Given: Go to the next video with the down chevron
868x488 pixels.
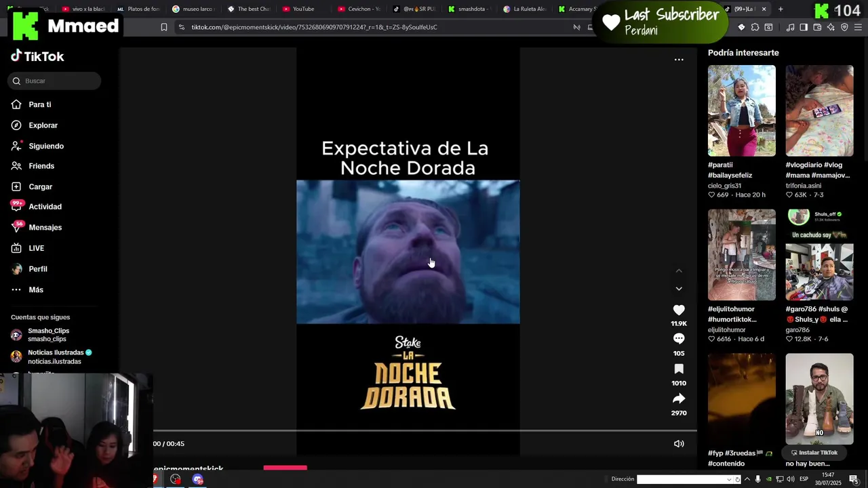Looking at the screenshot, I should 679,289.
